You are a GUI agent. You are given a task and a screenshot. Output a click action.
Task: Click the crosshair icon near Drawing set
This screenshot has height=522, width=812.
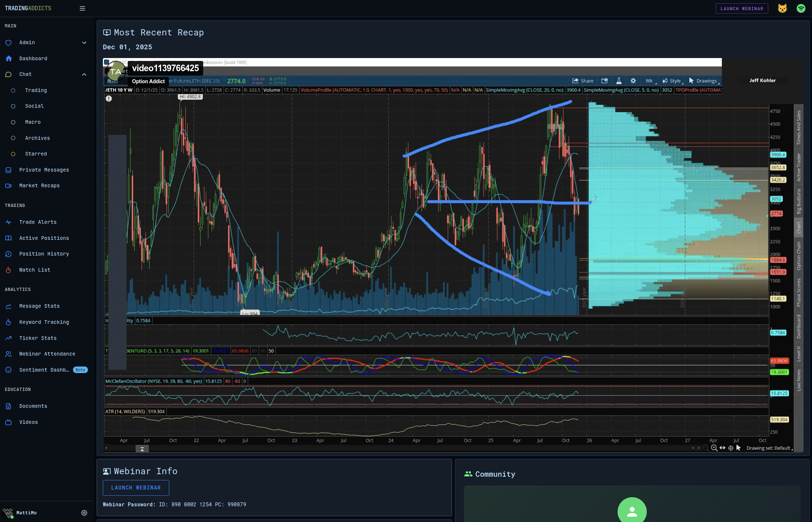tap(731, 448)
